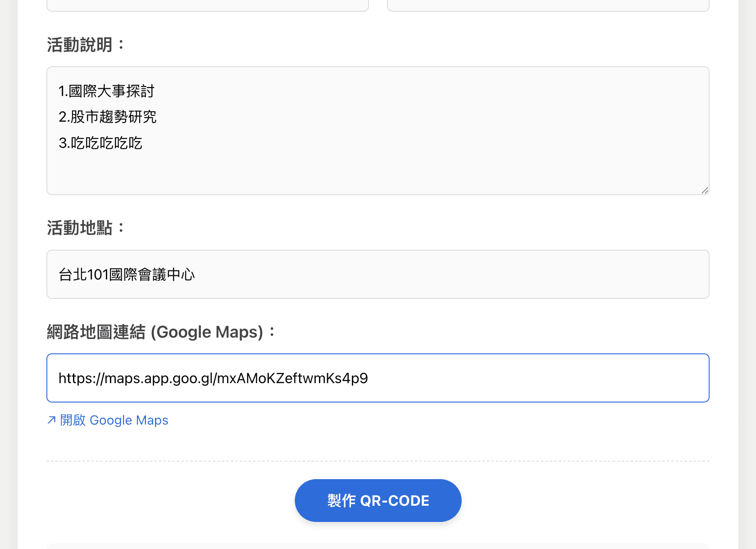Click the maps.app.goo.gl URL text

click(213, 378)
